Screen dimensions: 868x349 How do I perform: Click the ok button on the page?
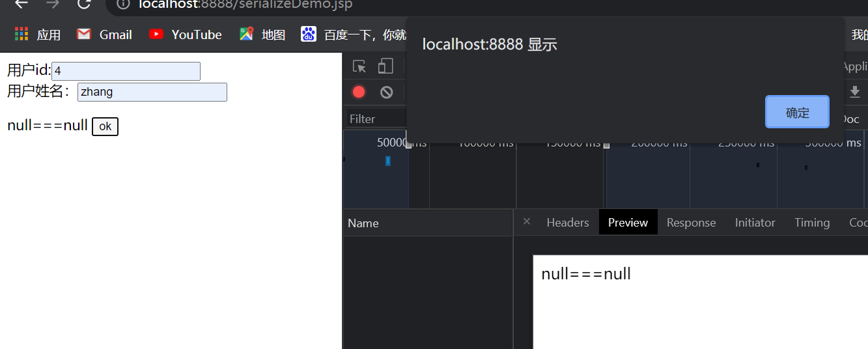pyautogui.click(x=105, y=126)
